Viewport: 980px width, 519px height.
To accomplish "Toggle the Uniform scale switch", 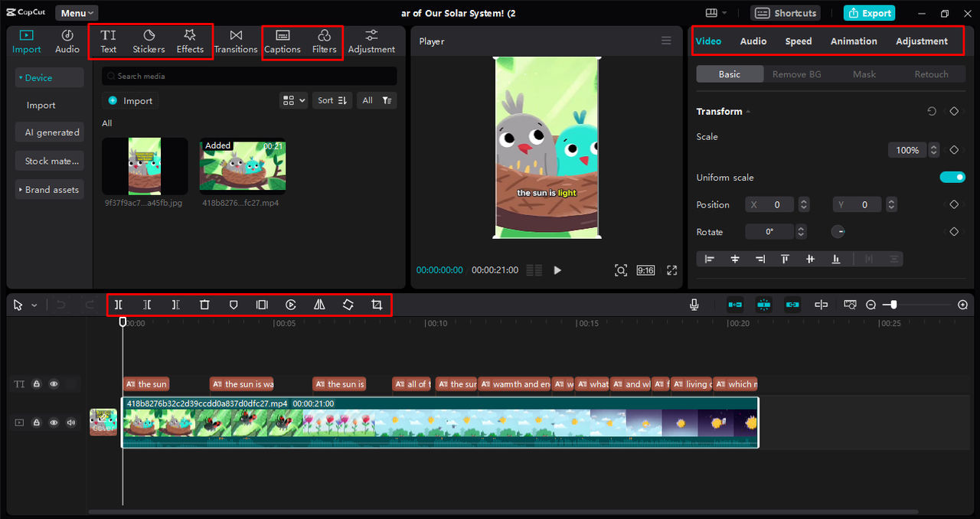I will coord(952,178).
